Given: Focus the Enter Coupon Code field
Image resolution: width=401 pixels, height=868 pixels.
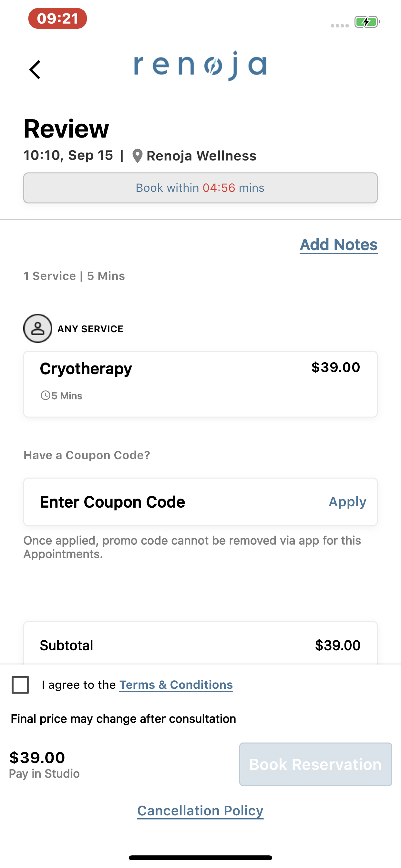Looking at the screenshot, I should [x=175, y=502].
